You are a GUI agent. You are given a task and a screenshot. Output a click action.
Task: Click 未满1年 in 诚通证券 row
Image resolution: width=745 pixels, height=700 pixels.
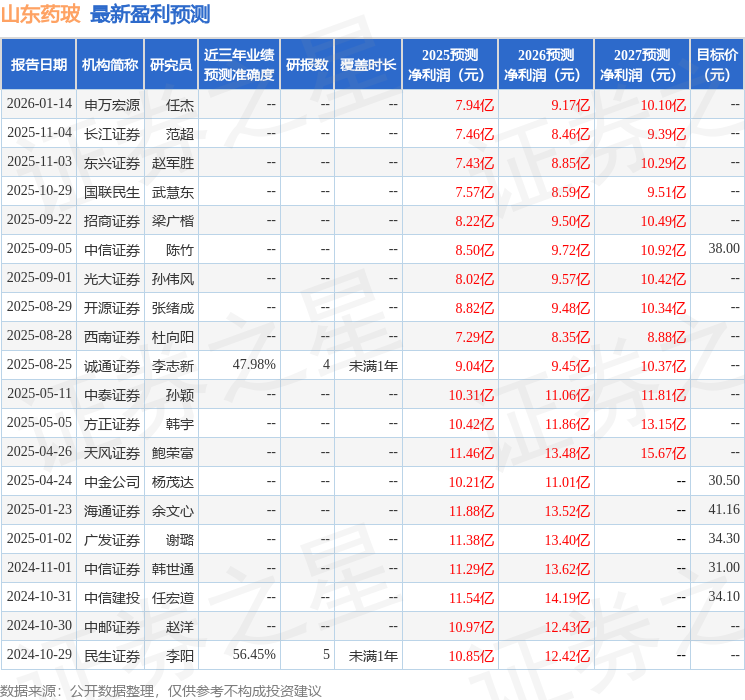[x=373, y=365]
